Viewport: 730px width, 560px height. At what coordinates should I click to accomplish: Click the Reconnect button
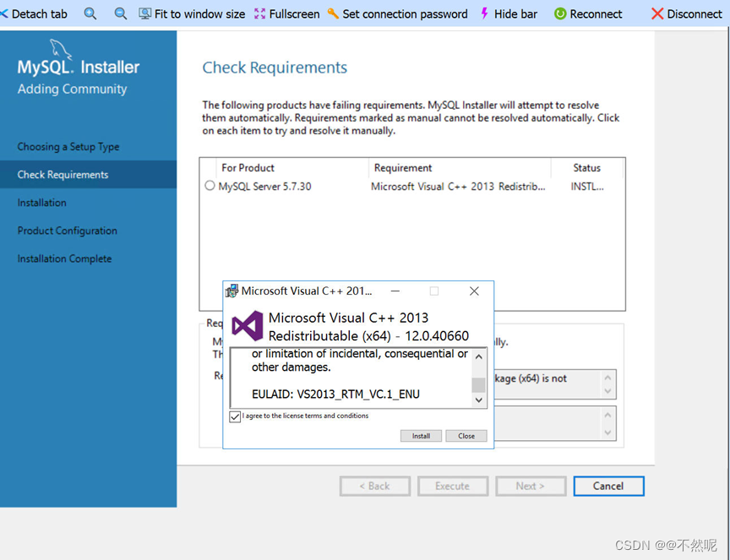[x=588, y=14]
